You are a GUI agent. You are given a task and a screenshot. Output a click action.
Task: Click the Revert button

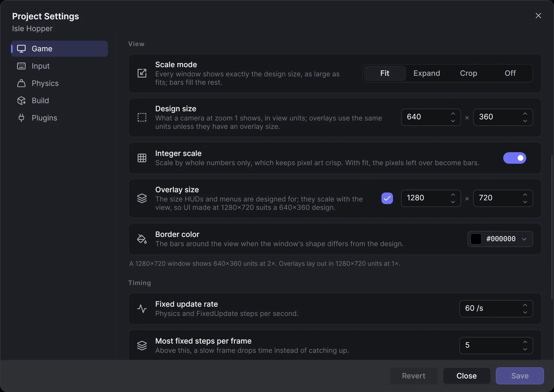coord(414,376)
